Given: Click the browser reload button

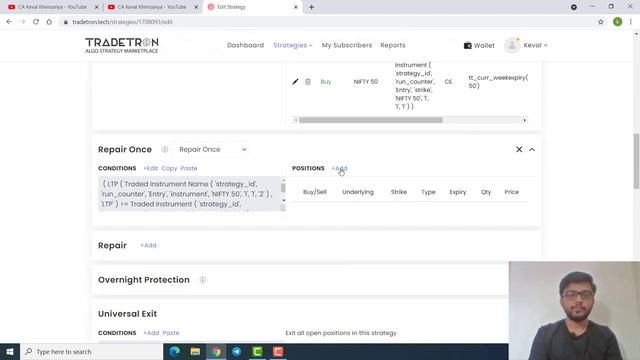Looking at the screenshot, I should (36, 22).
